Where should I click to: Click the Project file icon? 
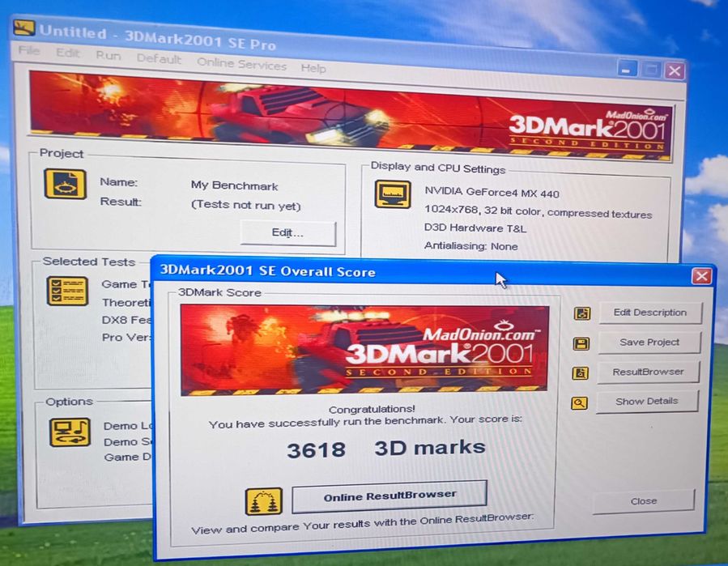(x=65, y=184)
